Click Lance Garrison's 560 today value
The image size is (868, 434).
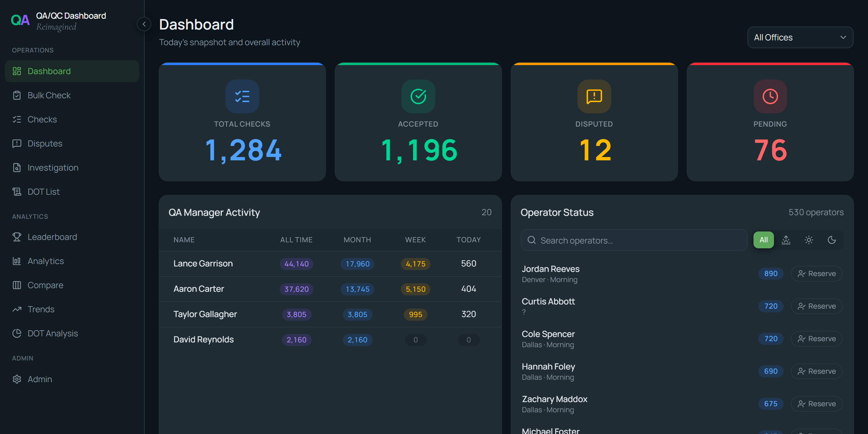[468, 263]
